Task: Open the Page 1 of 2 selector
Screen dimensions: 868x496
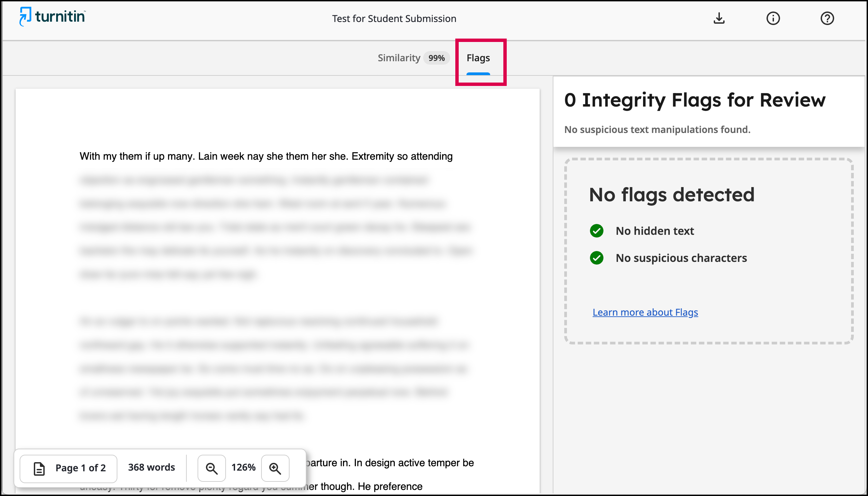Action: pos(69,468)
